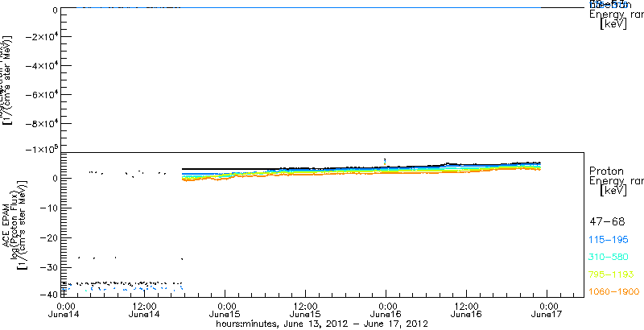Click the blue 115-195 legend entry
The width and height of the screenshot is (644, 330).
tap(609, 240)
